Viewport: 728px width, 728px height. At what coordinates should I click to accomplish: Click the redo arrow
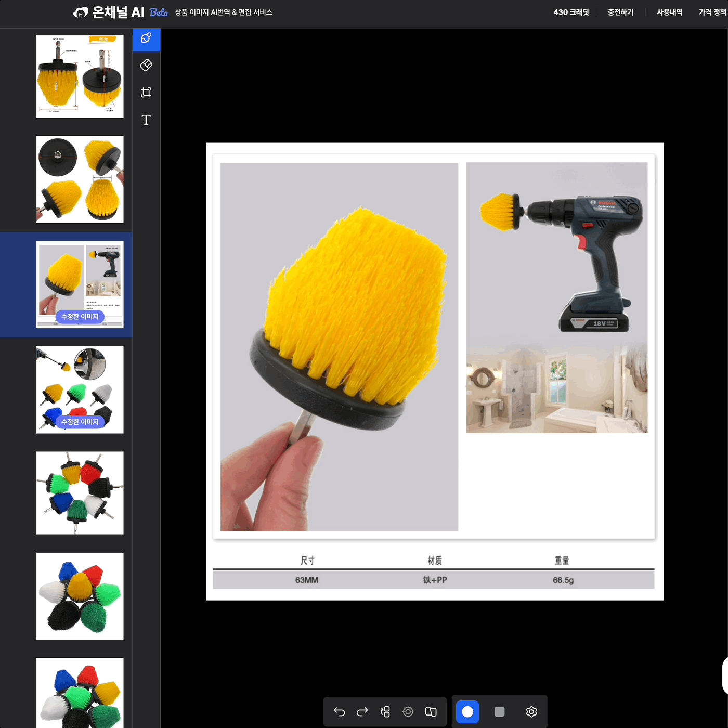[362, 711]
